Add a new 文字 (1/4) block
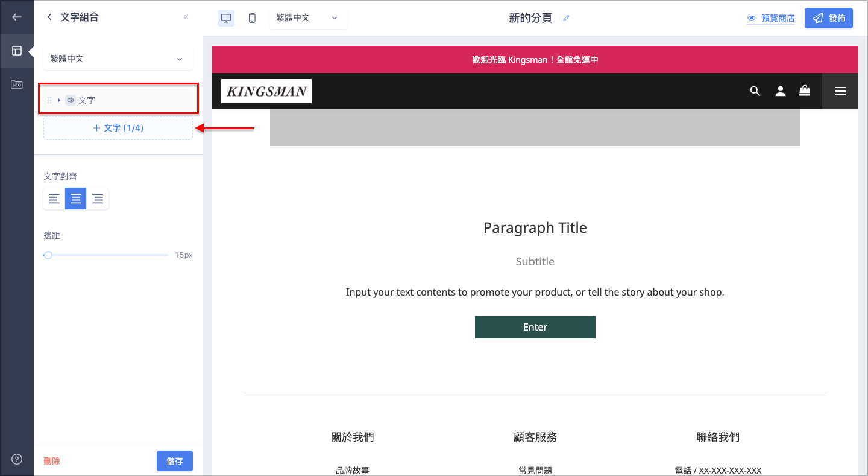 coord(118,128)
